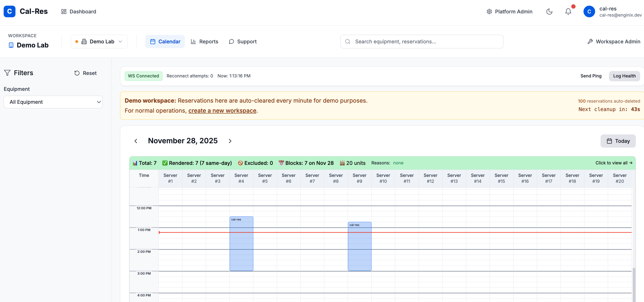
Task: Focus the search equipment field
Action: [x=422, y=41]
